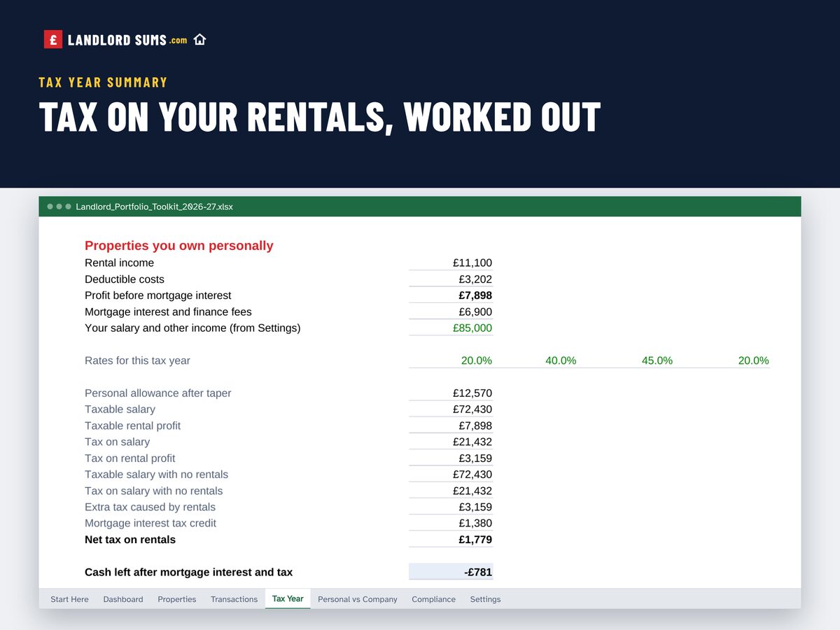Image resolution: width=840 pixels, height=630 pixels.
Task: Click the LANDLORD SUMS brand name
Action: coord(117,41)
